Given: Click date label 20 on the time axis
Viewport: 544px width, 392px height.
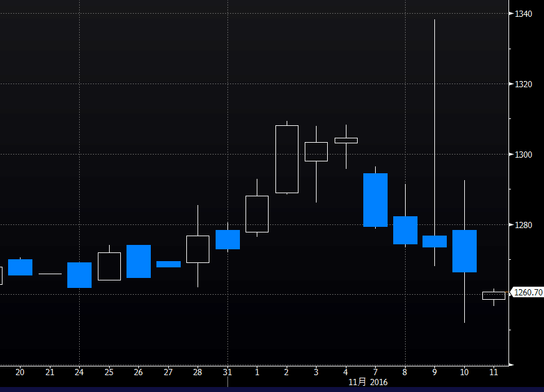Looking at the screenshot, I should 20,372.
